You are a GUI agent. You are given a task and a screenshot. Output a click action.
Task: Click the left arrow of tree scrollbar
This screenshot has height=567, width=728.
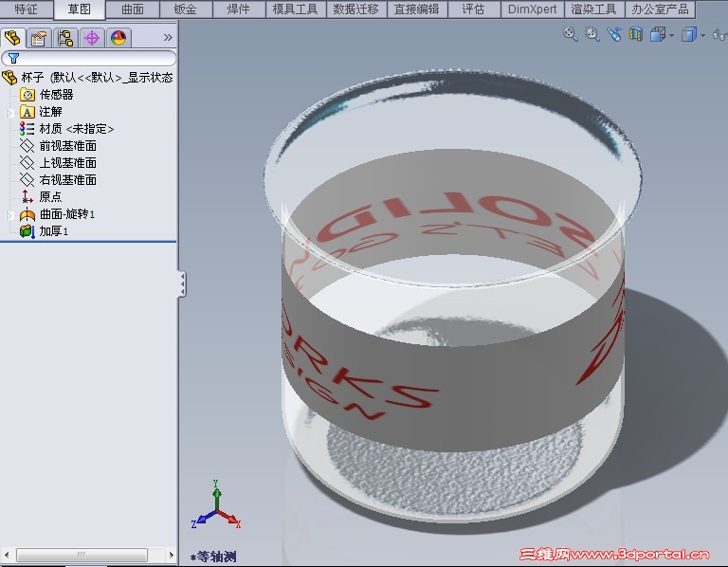7,555
